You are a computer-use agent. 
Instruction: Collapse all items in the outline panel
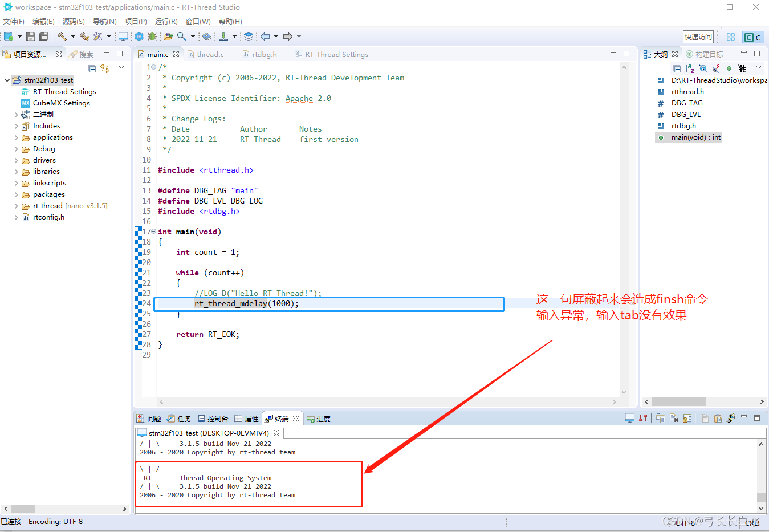pyautogui.click(x=677, y=68)
